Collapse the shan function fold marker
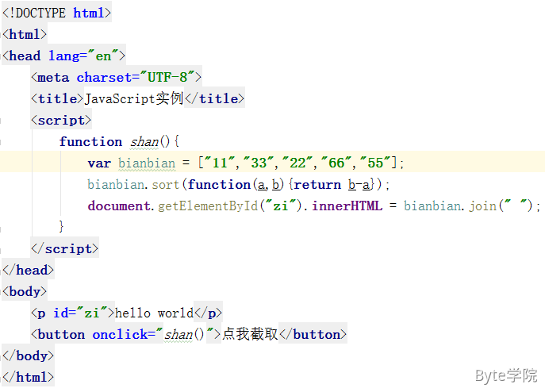The image size is (545, 392). click(x=3, y=142)
